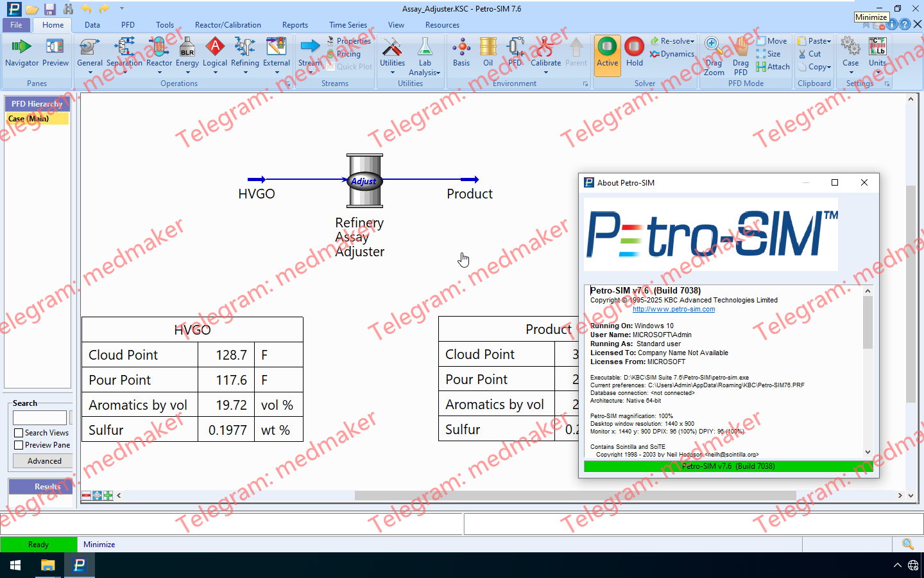Open stream Properties
924x578 pixels.
pyautogui.click(x=349, y=40)
